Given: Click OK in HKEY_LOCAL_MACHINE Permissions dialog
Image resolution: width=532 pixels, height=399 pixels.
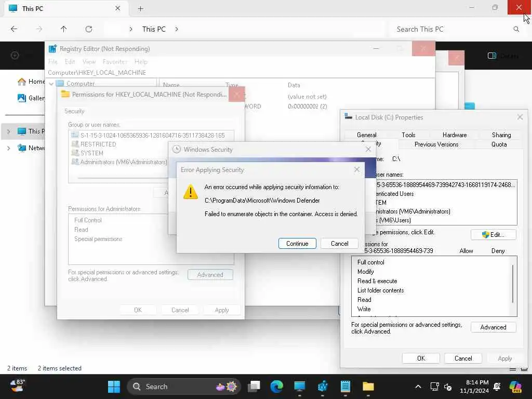Looking at the screenshot, I should (138, 310).
